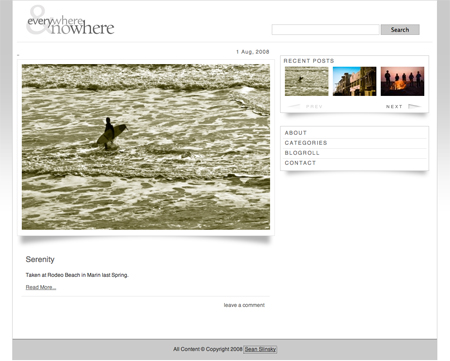The image size is (450, 361).
Task: Open the bonfire silhouettes thumbnail
Action: click(402, 81)
